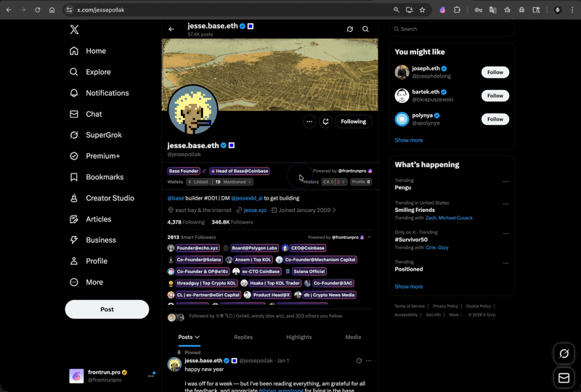Switch to the Highlights tab
This screenshot has height=392, width=581.
pyautogui.click(x=298, y=337)
